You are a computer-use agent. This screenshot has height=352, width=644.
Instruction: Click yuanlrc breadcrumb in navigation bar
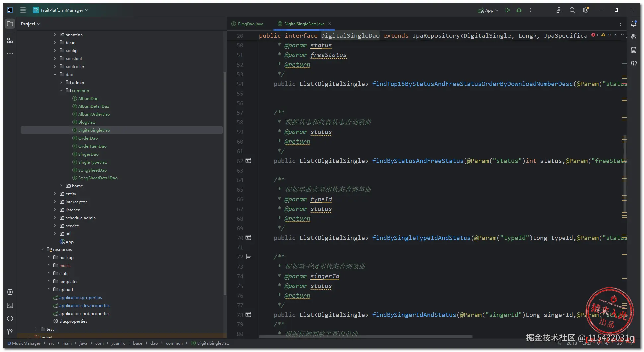tap(118, 343)
